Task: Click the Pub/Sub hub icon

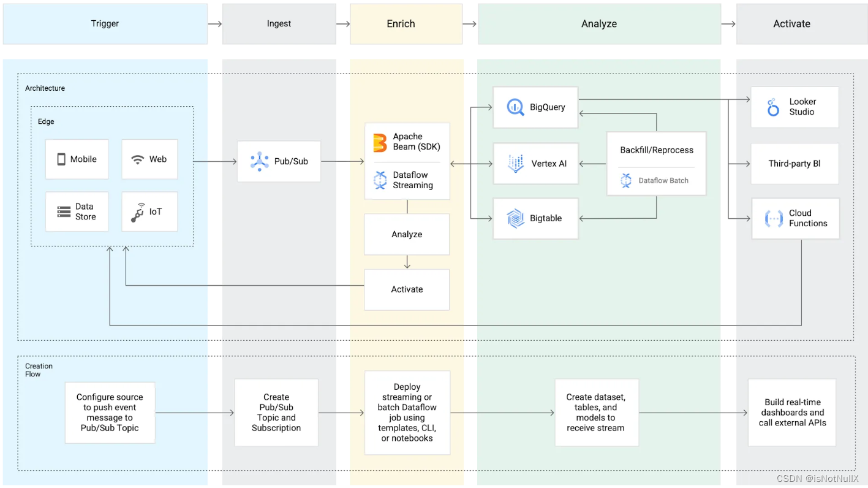Action: click(x=260, y=161)
